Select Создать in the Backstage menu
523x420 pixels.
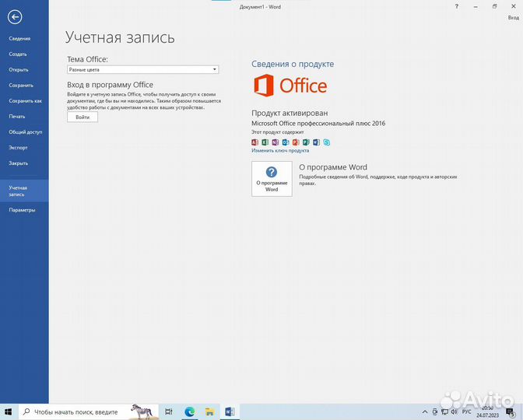(18, 54)
